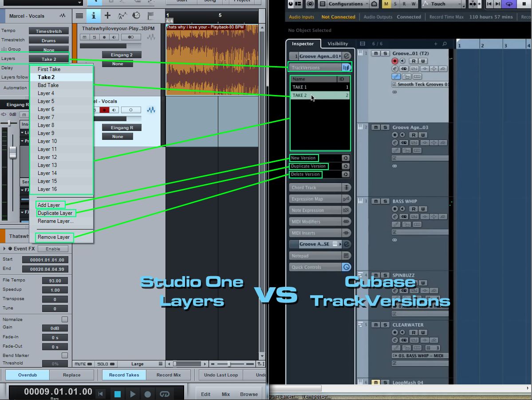Click Studio One record transport button
The width and height of the screenshot is (532, 400).
148,394
